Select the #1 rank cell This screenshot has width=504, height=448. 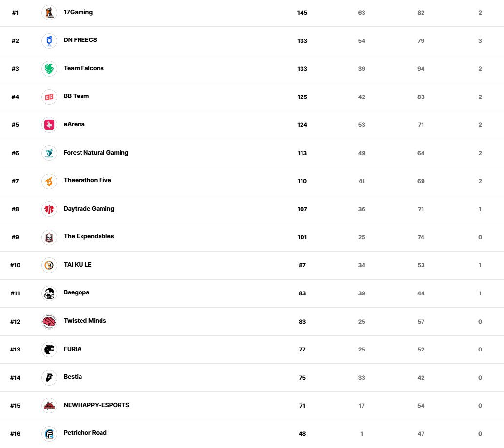pos(15,13)
